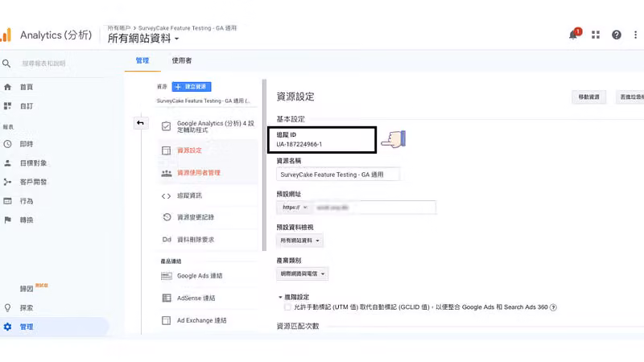Image resolution: width=644 pixels, height=362 pixels.
Task: Click the AdSense linking icon
Action: click(x=167, y=298)
